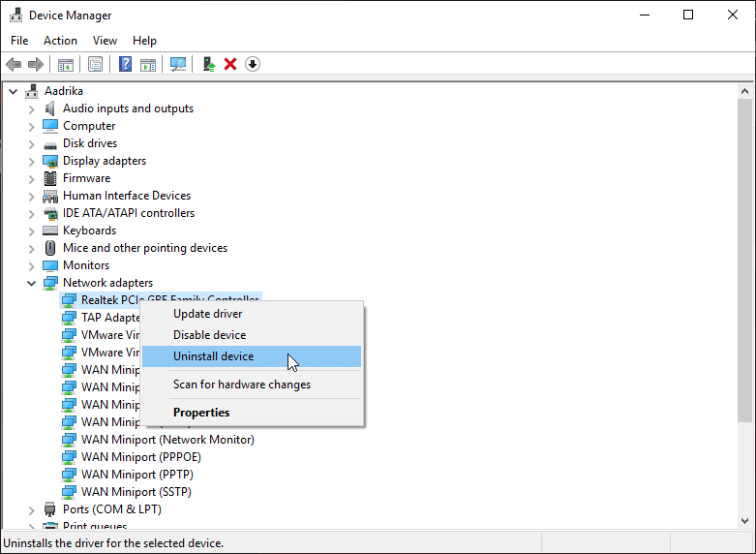The width and height of the screenshot is (756, 554).
Task: Expand the Display adapters category
Action: click(32, 162)
